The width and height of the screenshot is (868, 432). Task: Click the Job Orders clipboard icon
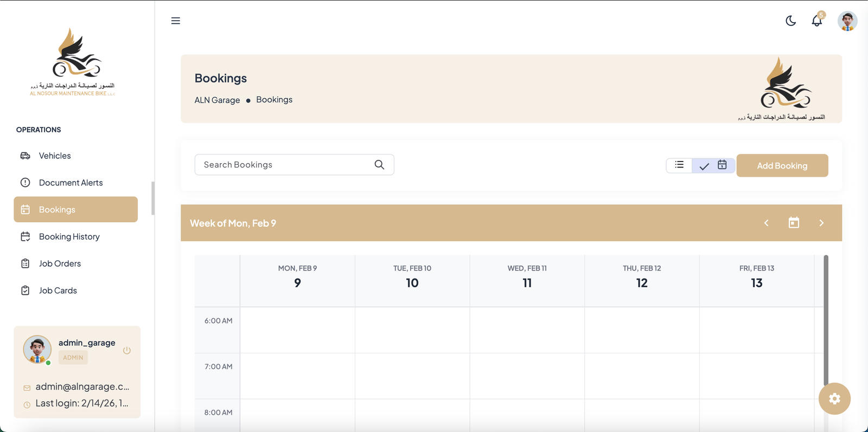[x=25, y=263]
